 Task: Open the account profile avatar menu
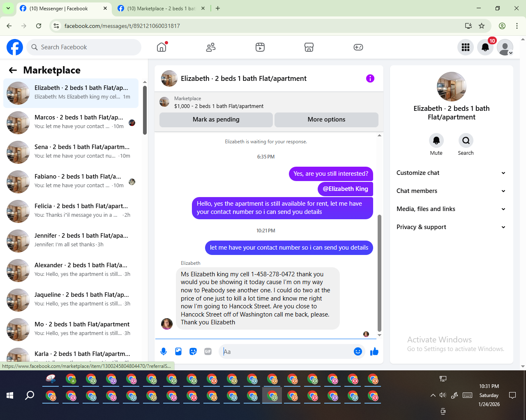click(505, 47)
